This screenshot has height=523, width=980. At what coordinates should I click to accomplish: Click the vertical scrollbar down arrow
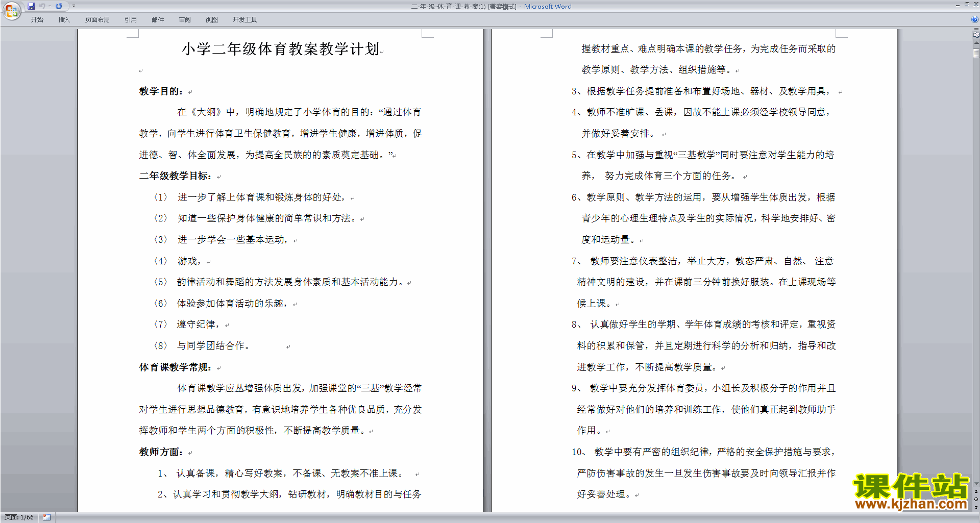tap(976, 484)
